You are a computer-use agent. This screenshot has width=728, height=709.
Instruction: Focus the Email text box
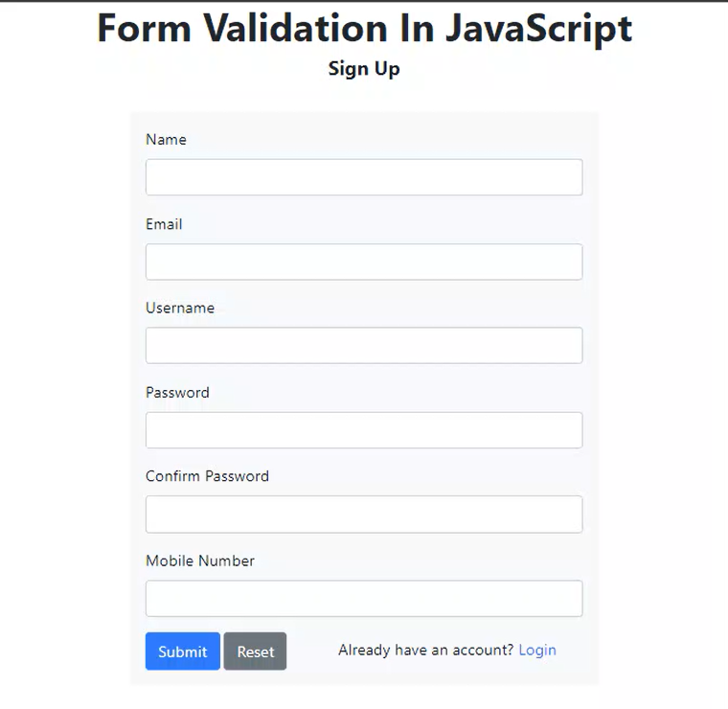click(364, 262)
